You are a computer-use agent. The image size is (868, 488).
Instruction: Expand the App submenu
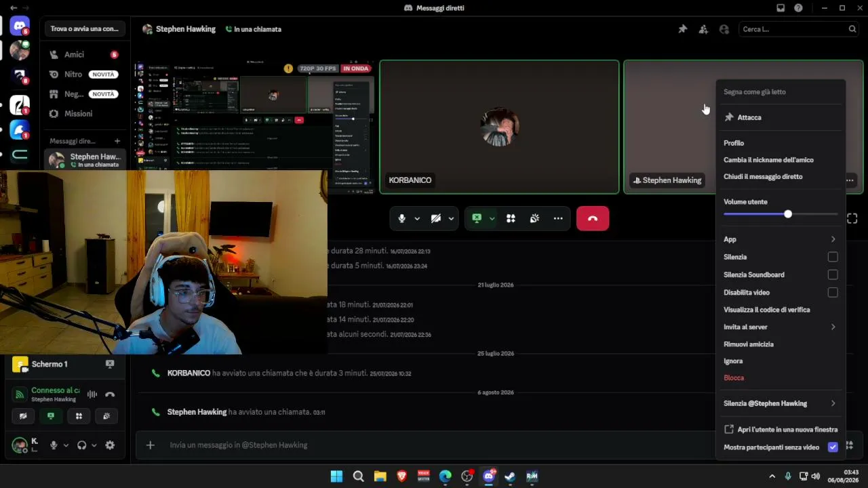click(x=781, y=239)
